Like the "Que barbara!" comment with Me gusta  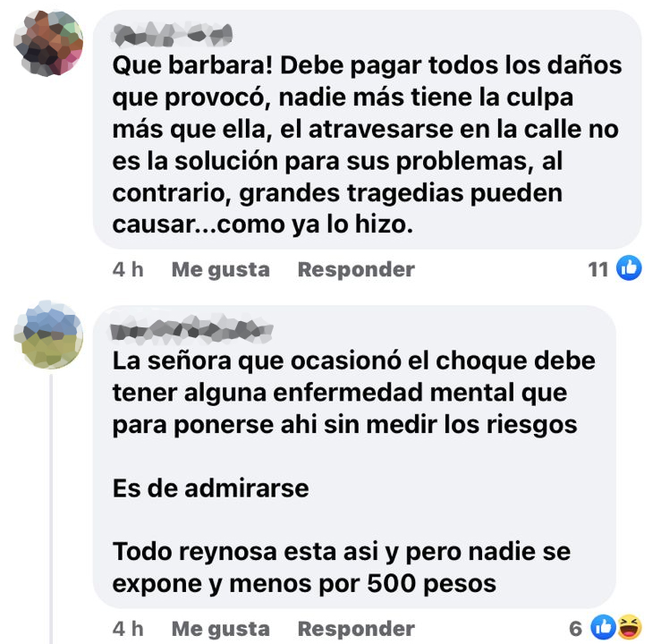click(x=220, y=269)
